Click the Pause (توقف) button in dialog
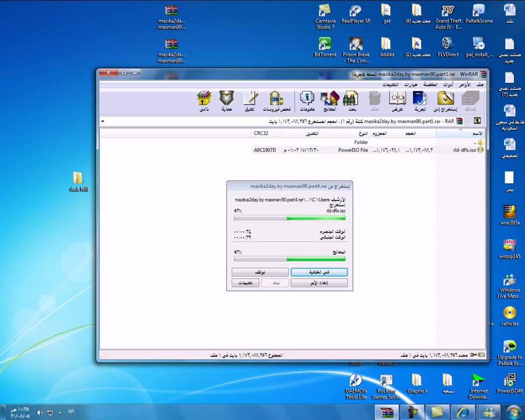This screenshot has height=420, width=525. point(260,272)
